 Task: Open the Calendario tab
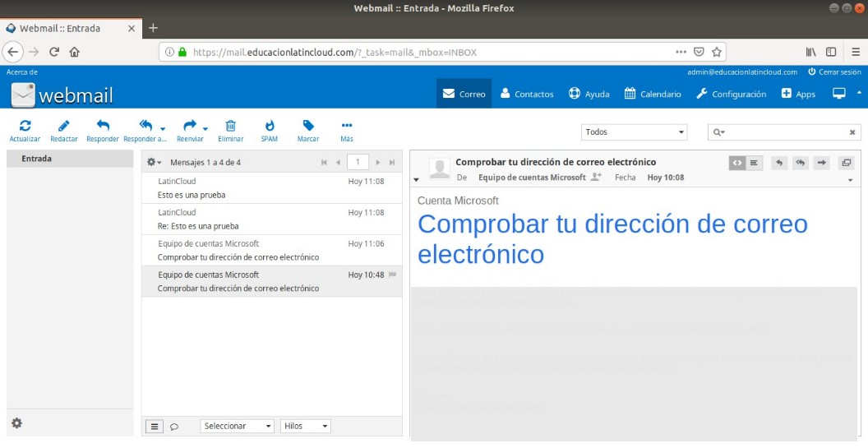click(653, 94)
